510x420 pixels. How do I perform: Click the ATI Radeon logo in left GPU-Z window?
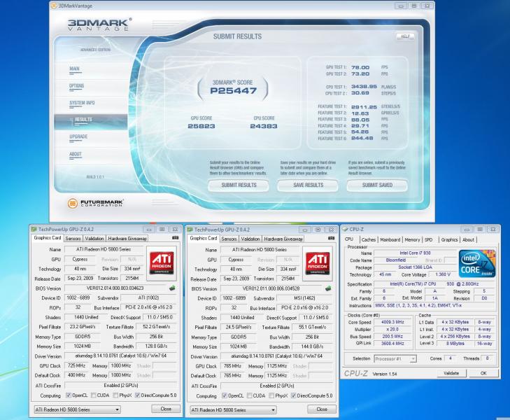[162, 263]
